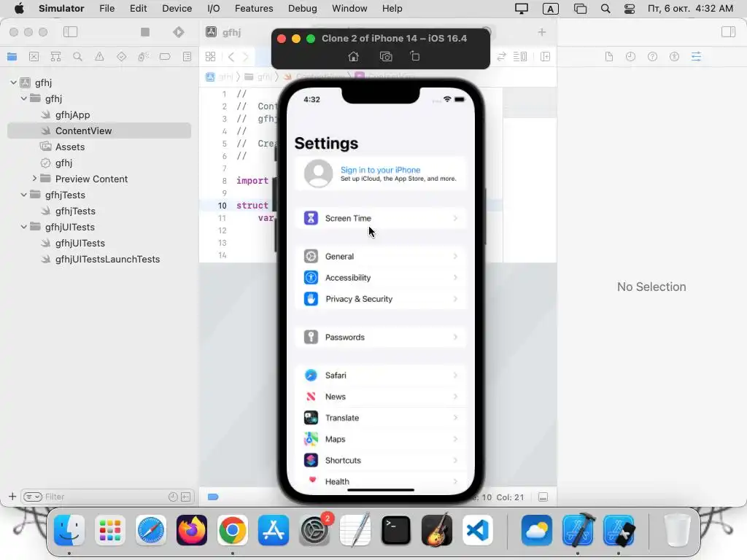Open Privacy & Security settings
Image resolution: width=747 pixels, height=560 pixels.
(381, 299)
